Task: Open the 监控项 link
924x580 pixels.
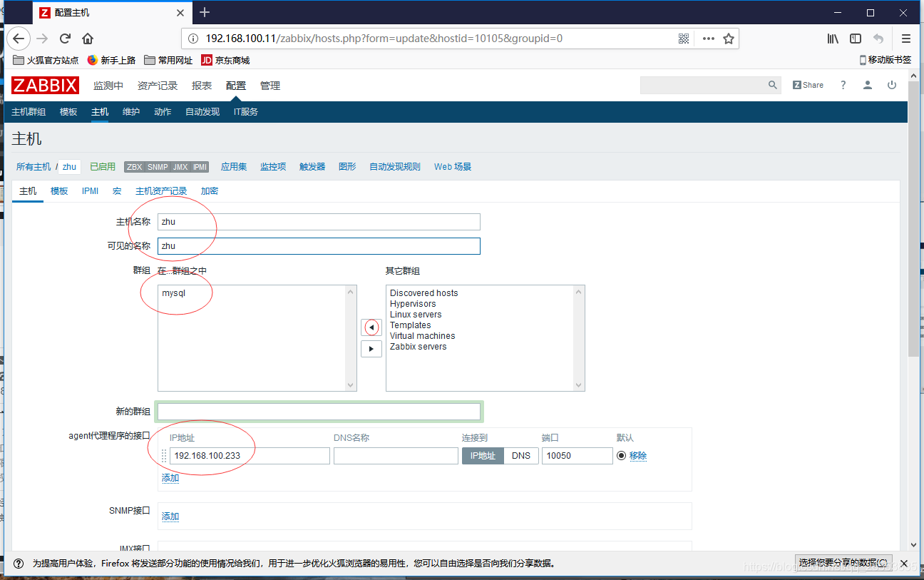Action: point(273,167)
